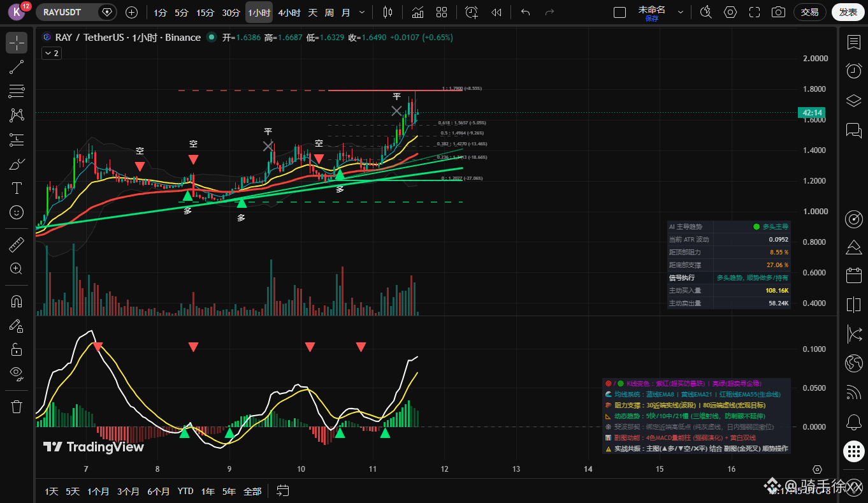
Task: Click the 发表 publish button
Action: (848, 12)
